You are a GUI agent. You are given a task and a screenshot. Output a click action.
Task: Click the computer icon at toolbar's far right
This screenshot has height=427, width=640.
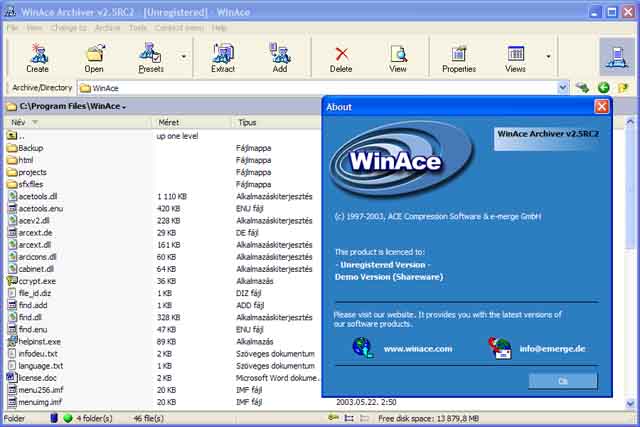coord(617,57)
